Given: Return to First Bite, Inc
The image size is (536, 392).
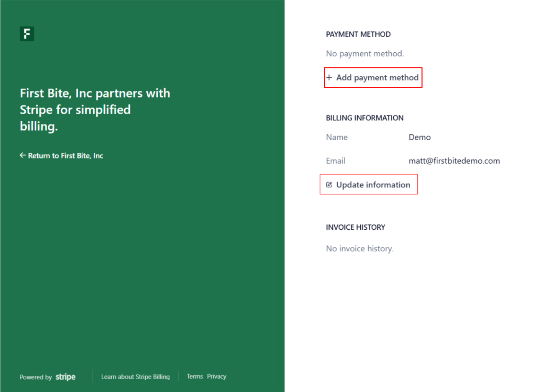Looking at the screenshot, I should click(x=62, y=156).
